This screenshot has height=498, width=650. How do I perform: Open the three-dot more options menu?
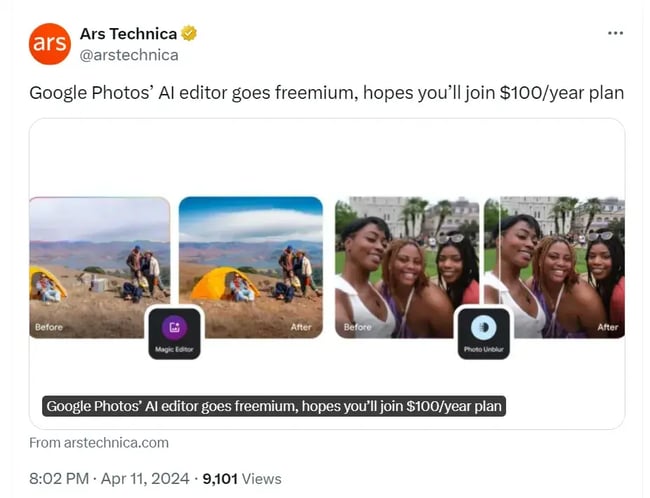click(x=615, y=33)
